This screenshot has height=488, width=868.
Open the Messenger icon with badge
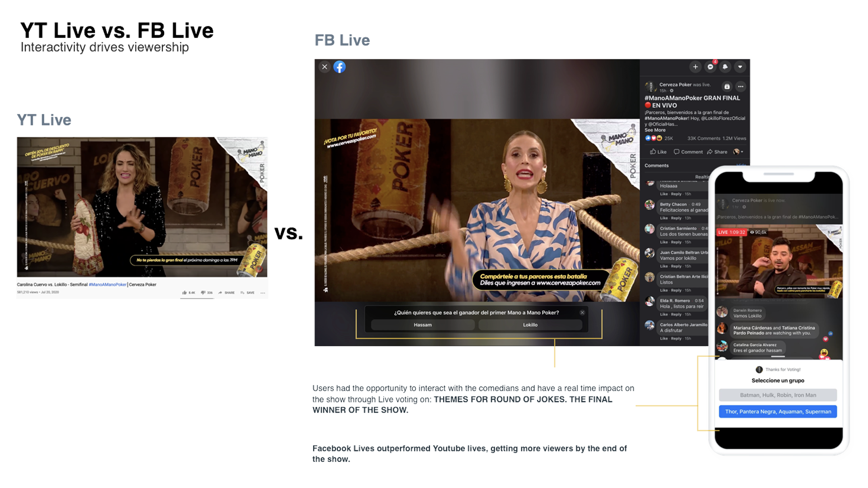(x=711, y=67)
